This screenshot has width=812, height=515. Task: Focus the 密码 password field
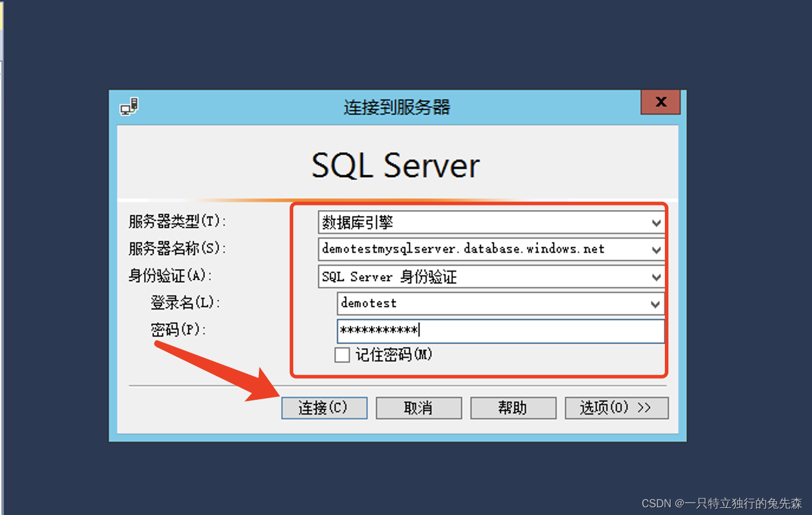point(501,331)
